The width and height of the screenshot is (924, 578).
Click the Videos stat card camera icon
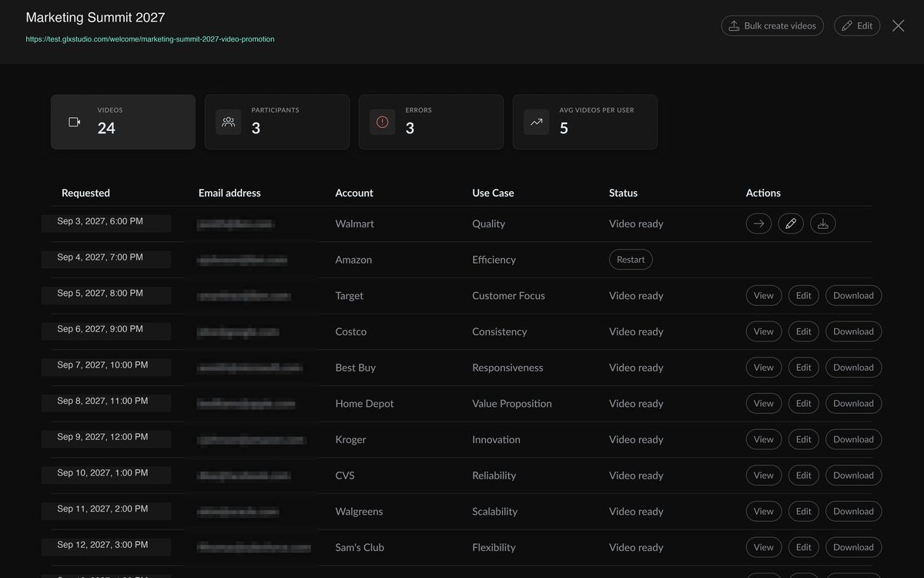[x=75, y=122]
